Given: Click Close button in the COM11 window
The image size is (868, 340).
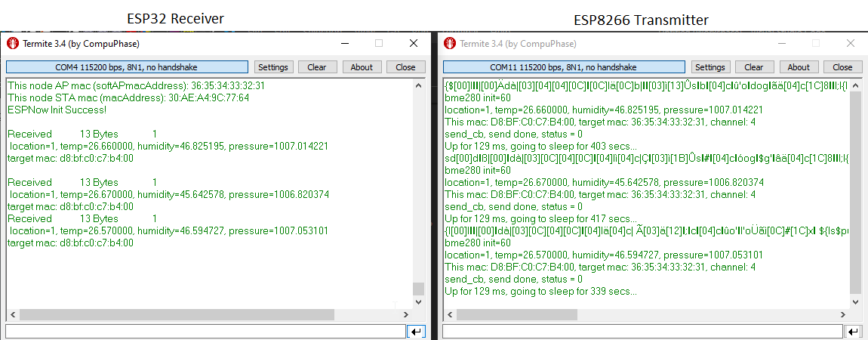Looking at the screenshot, I should 842,67.
